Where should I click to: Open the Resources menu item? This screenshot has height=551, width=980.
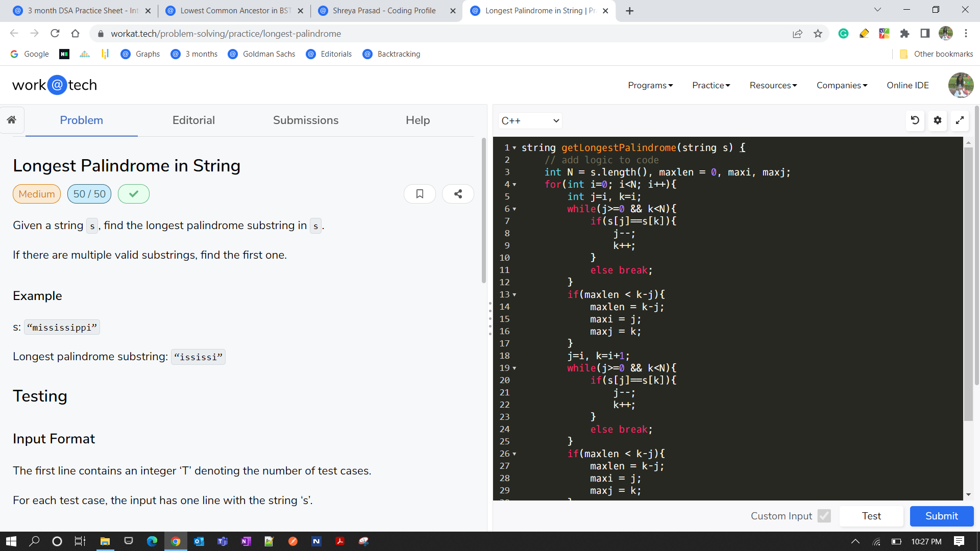[773, 85]
